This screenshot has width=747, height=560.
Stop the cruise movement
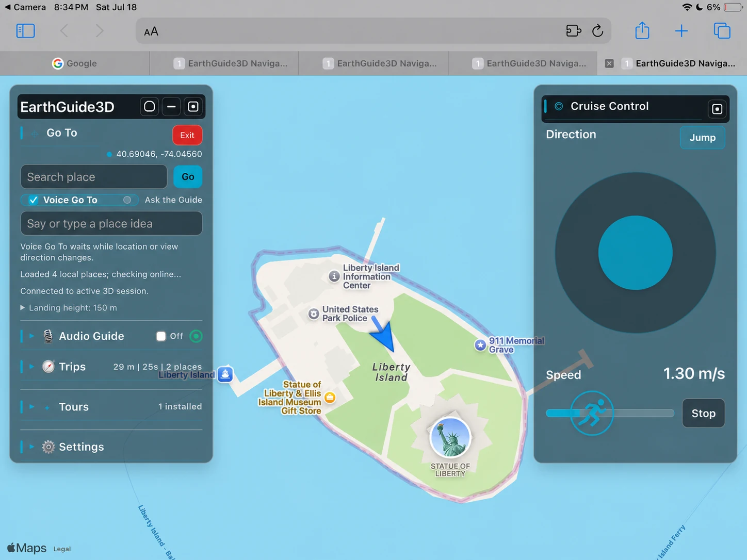pyautogui.click(x=703, y=414)
